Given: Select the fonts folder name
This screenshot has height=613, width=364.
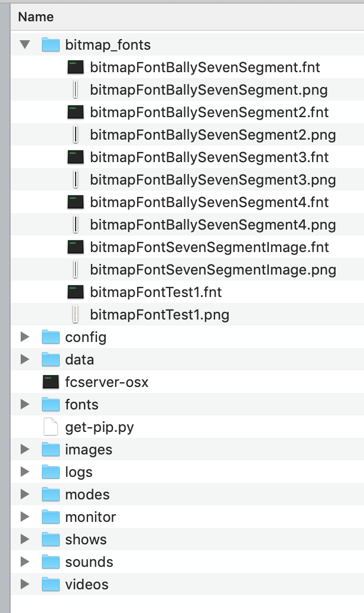Looking at the screenshot, I should pyautogui.click(x=82, y=405).
